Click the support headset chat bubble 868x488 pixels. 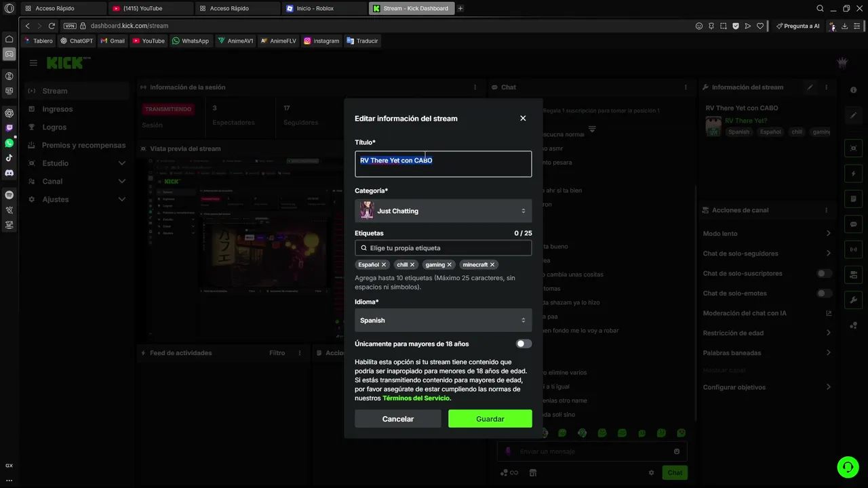point(847,466)
